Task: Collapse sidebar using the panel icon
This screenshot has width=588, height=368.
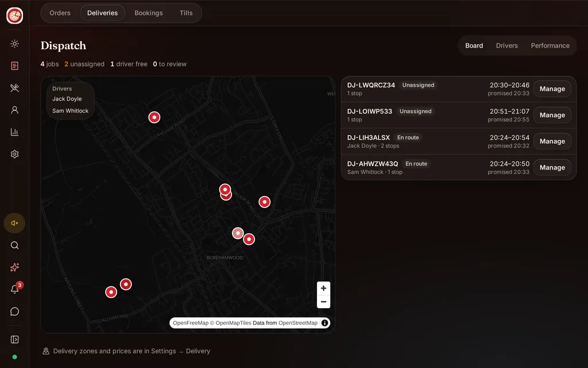Action: 14,339
